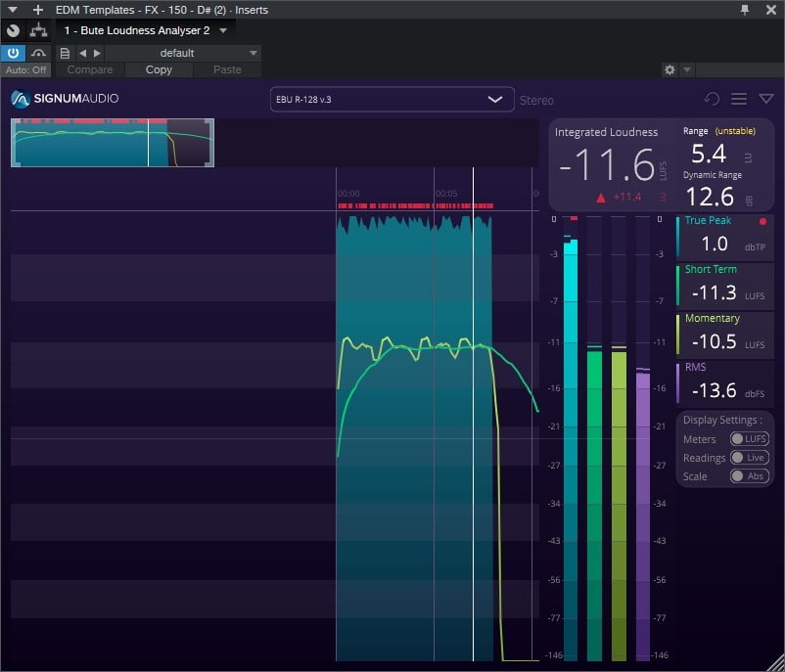Toggle the blue plugin power button
This screenshot has height=672, width=785.
(13, 53)
